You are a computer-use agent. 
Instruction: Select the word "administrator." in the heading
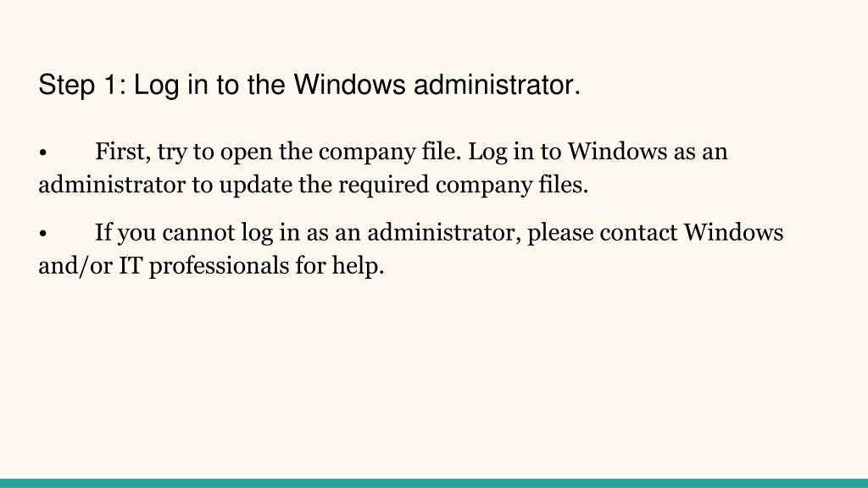[x=497, y=86]
